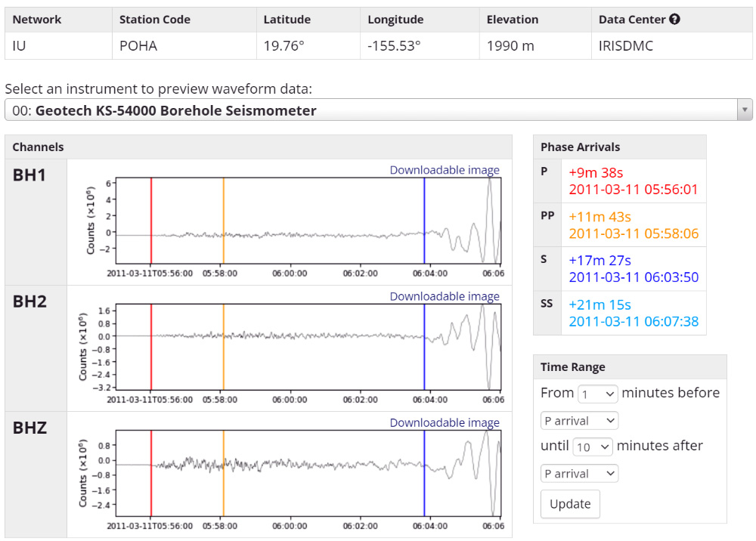This screenshot has width=756, height=541.
Task: Click the Station Code column header
Action: (x=155, y=20)
